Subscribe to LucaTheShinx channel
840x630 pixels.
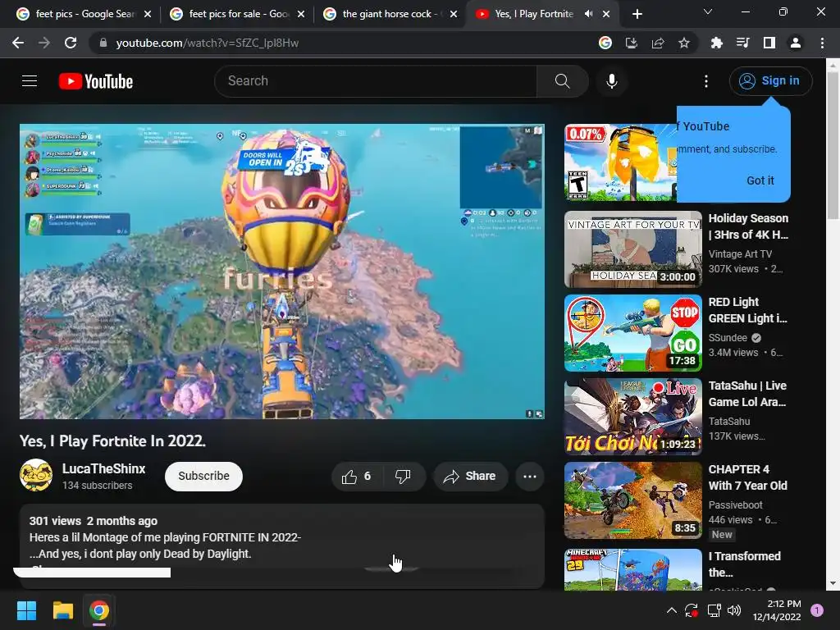point(203,477)
